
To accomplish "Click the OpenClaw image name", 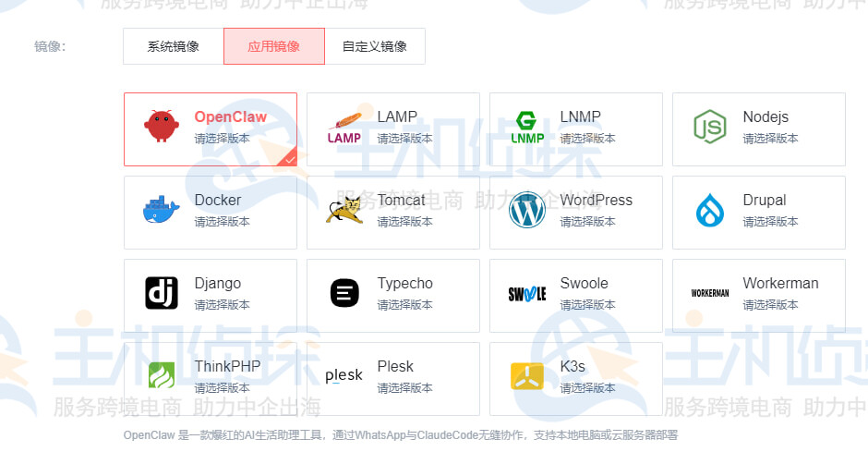I will tap(230, 117).
